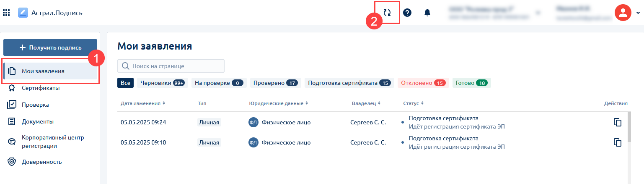
Task: Copy the application dated 05.05.2025 09:24
Action: pyautogui.click(x=617, y=122)
